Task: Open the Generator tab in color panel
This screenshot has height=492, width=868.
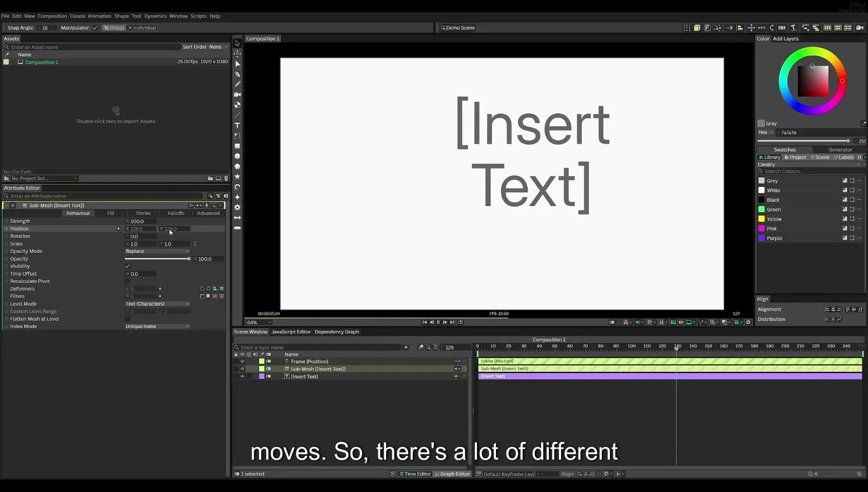Action: [x=840, y=150]
